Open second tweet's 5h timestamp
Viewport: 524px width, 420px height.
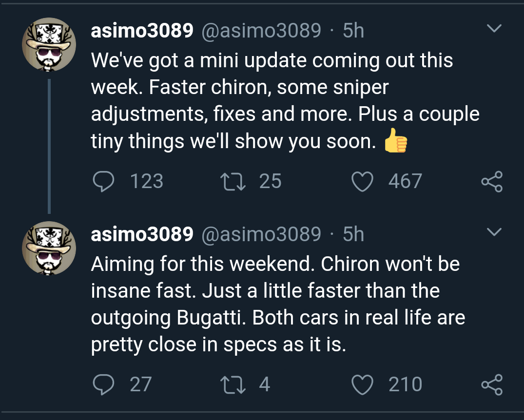click(353, 234)
